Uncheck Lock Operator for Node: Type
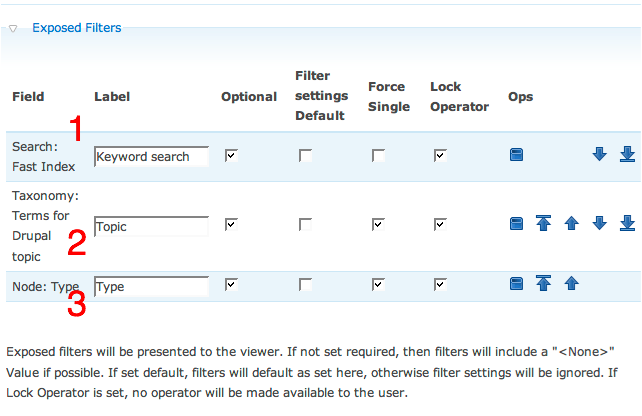642x416 pixels. [441, 285]
